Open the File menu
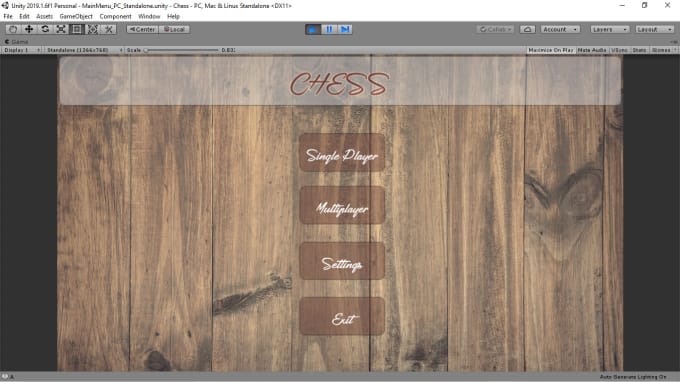The image size is (680, 382). [8, 16]
